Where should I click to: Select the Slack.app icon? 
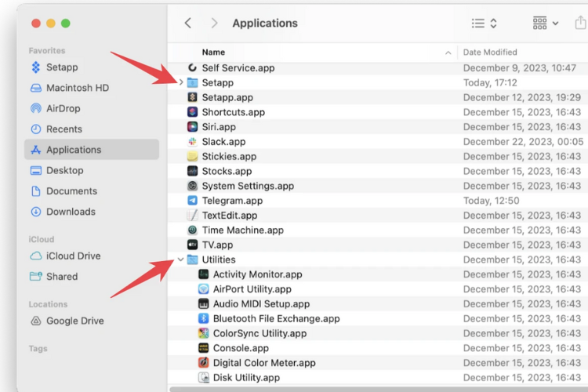click(x=192, y=141)
